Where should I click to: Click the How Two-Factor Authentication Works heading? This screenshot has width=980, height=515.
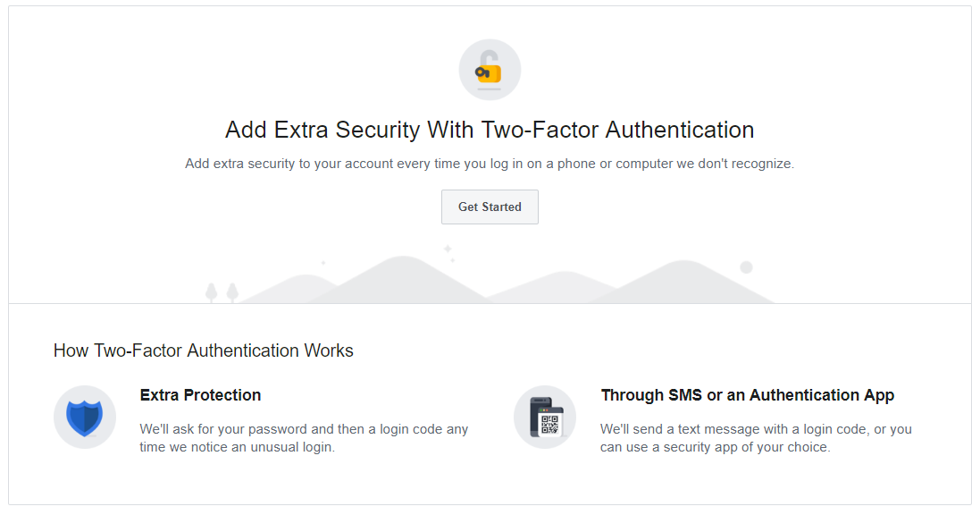tap(204, 350)
